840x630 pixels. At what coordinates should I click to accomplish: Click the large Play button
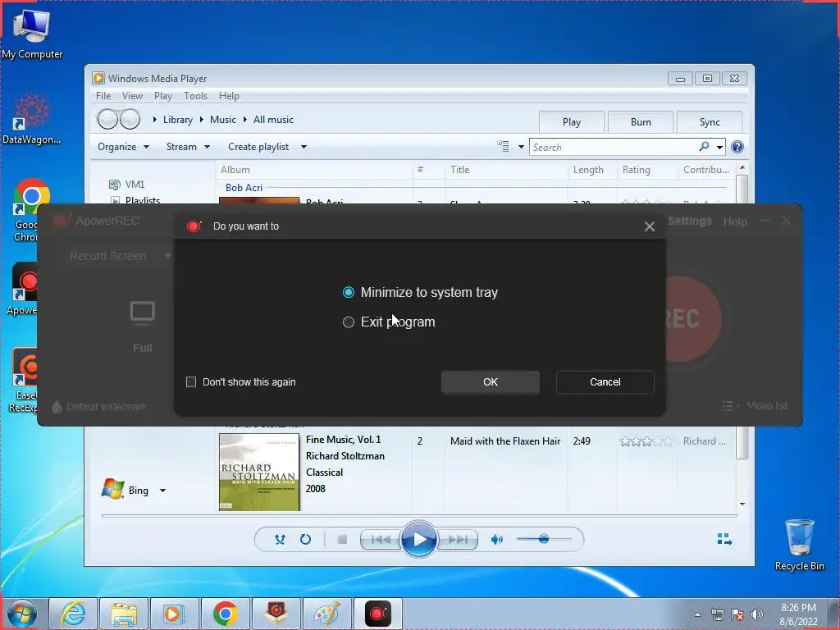pyautogui.click(x=419, y=540)
